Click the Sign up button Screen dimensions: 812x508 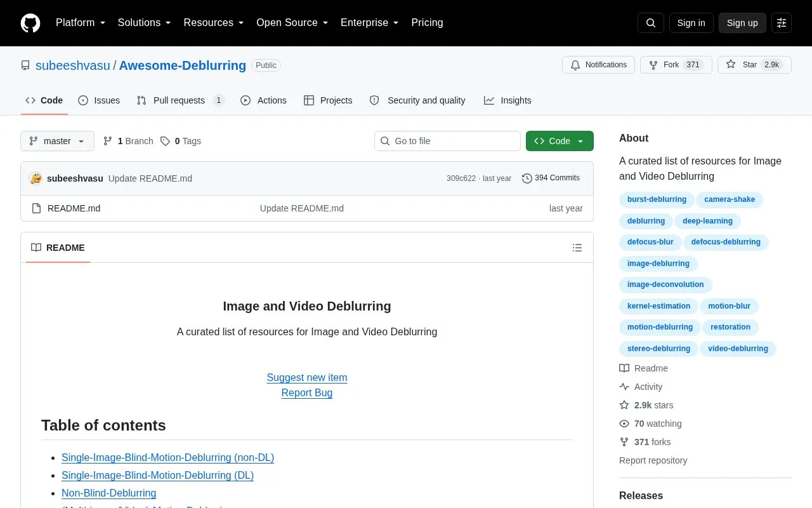(742, 23)
